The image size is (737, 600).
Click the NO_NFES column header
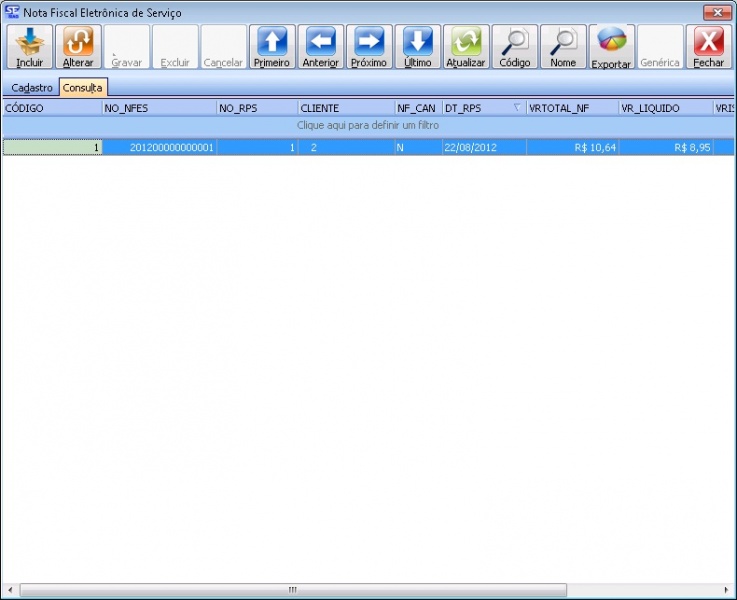click(x=159, y=107)
